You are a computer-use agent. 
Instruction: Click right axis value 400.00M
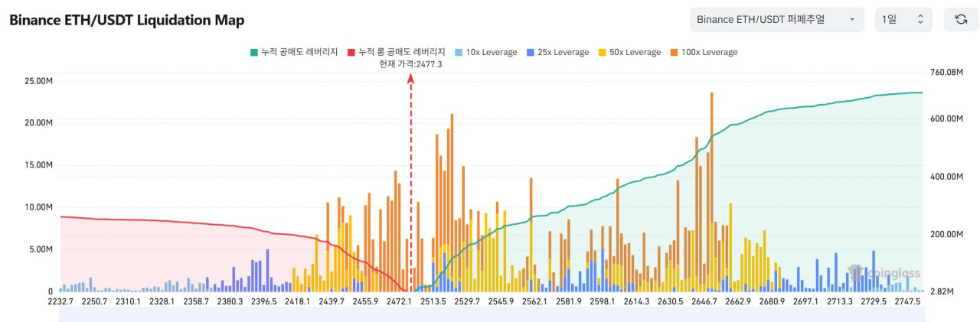click(x=946, y=177)
